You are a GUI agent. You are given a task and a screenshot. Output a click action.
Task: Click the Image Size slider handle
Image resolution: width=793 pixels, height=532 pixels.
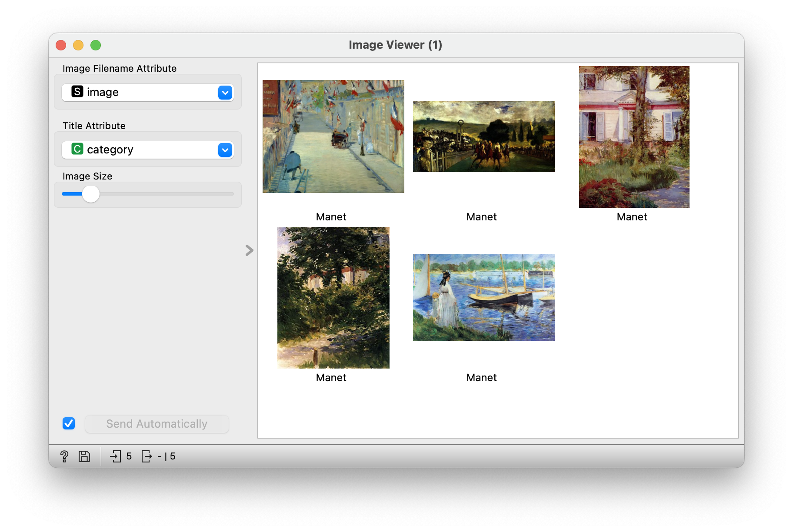tap(91, 194)
